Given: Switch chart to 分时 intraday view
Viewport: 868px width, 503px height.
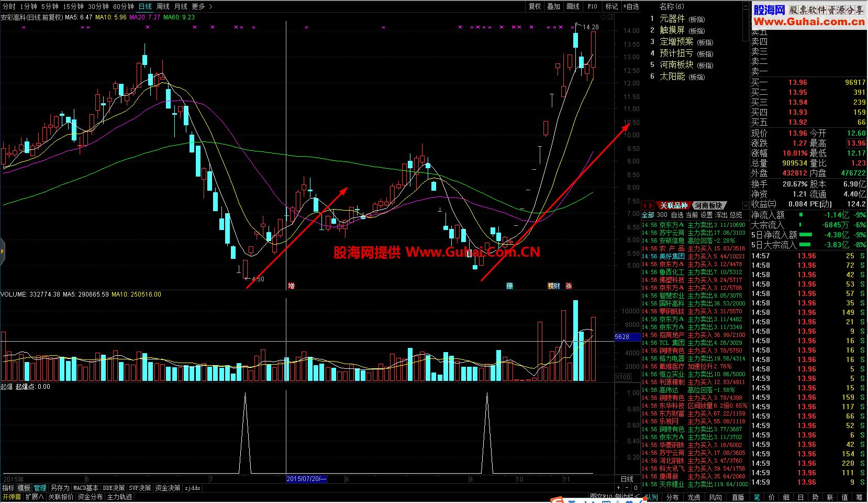Looking at the screenshot, I should (9, 6).
